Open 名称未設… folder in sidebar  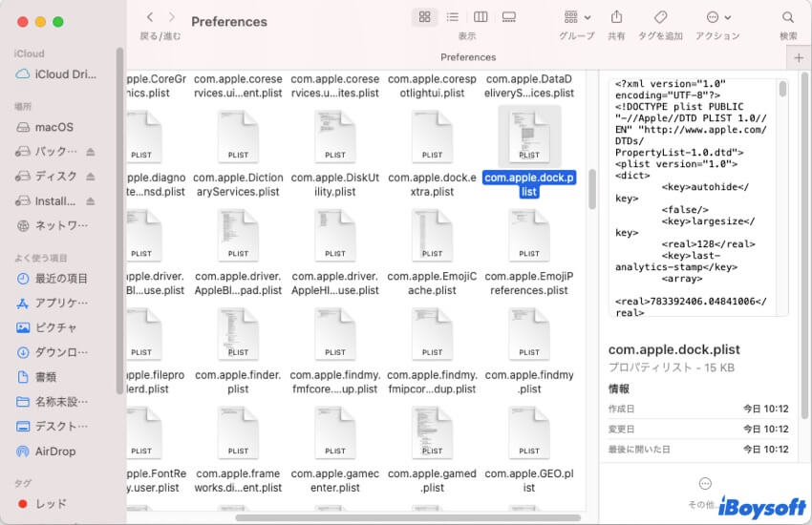(53, 401)
